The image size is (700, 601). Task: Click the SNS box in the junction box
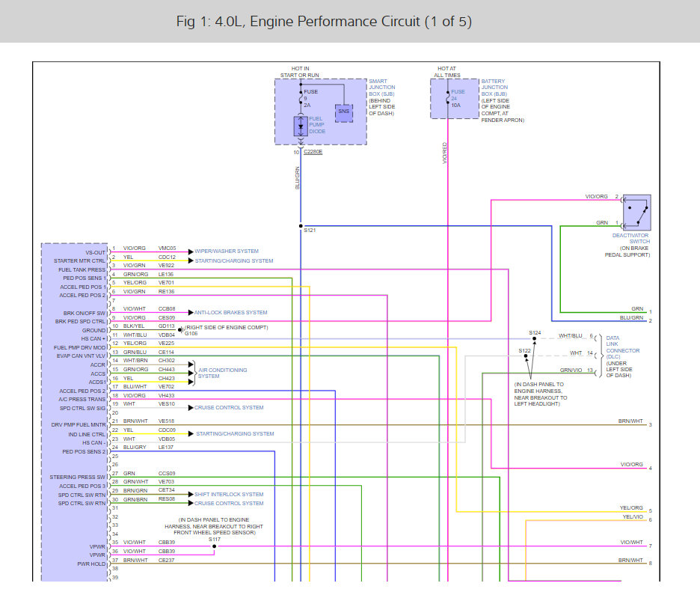[x=344, y=113]
